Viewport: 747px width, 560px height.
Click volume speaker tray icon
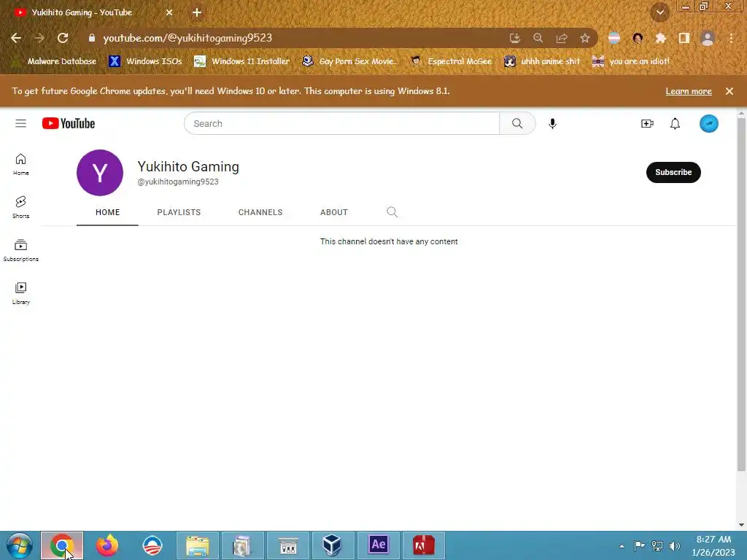[x=675, y=546]
